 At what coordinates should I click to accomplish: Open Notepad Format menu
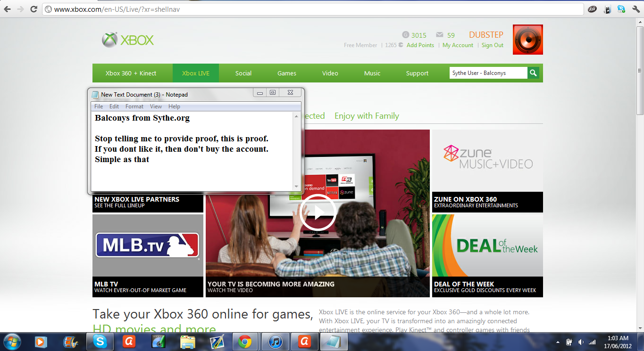coord(134,106)
